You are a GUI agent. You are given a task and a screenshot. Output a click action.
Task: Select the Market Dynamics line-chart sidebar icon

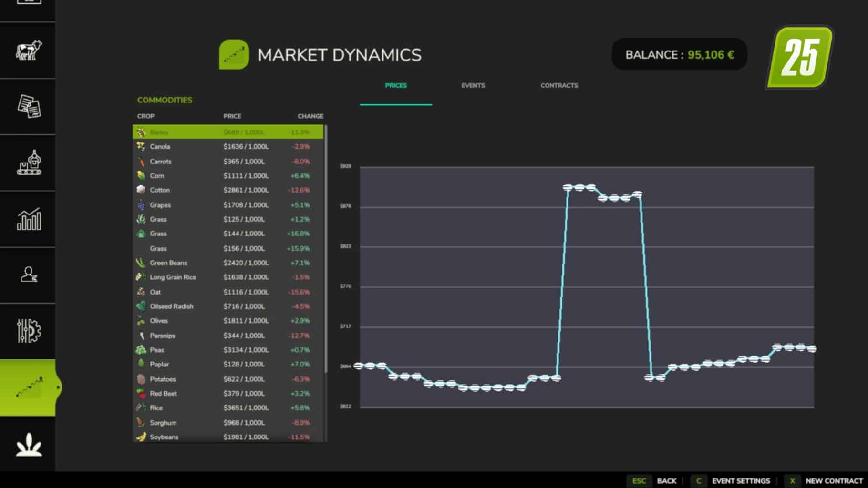[x=29, y=387]
